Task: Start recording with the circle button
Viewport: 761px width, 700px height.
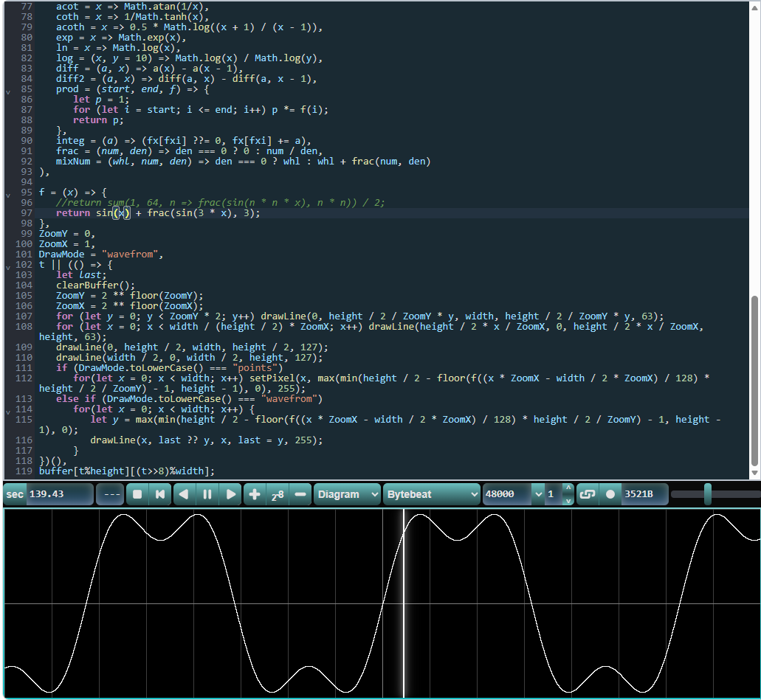Action: 610,494
